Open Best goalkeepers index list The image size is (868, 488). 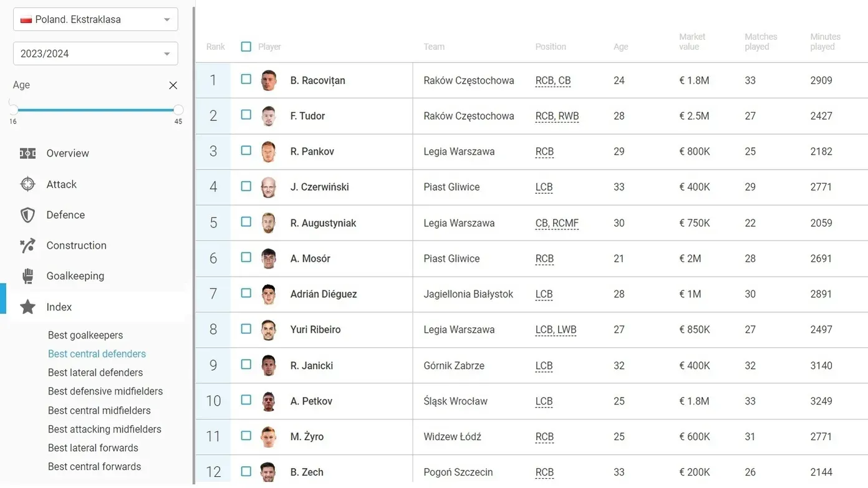coord(85,335)
